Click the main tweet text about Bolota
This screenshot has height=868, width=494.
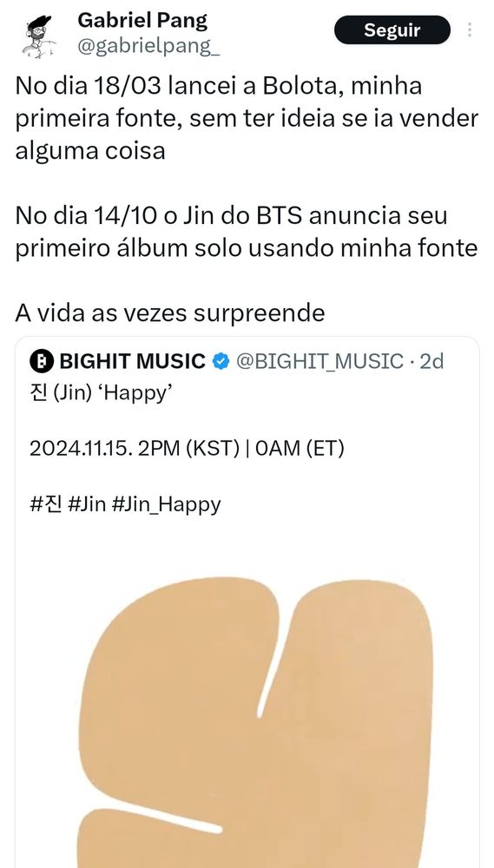pos(247,118)
